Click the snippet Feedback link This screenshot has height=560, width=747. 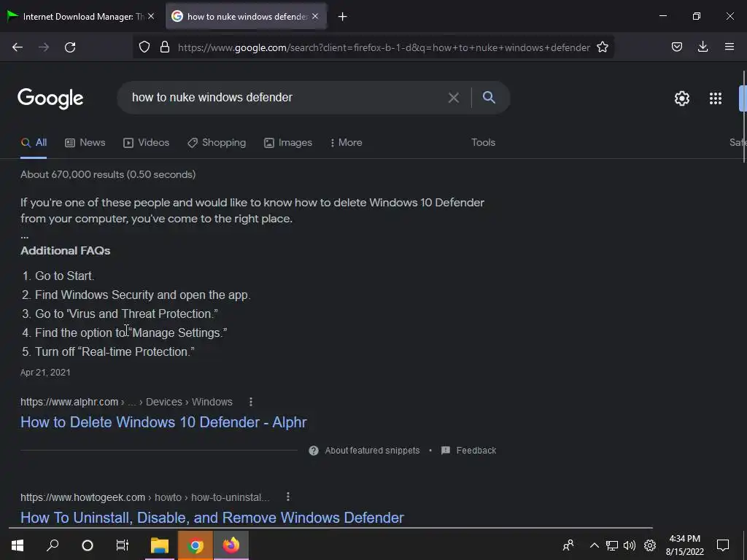pos(469,451)
